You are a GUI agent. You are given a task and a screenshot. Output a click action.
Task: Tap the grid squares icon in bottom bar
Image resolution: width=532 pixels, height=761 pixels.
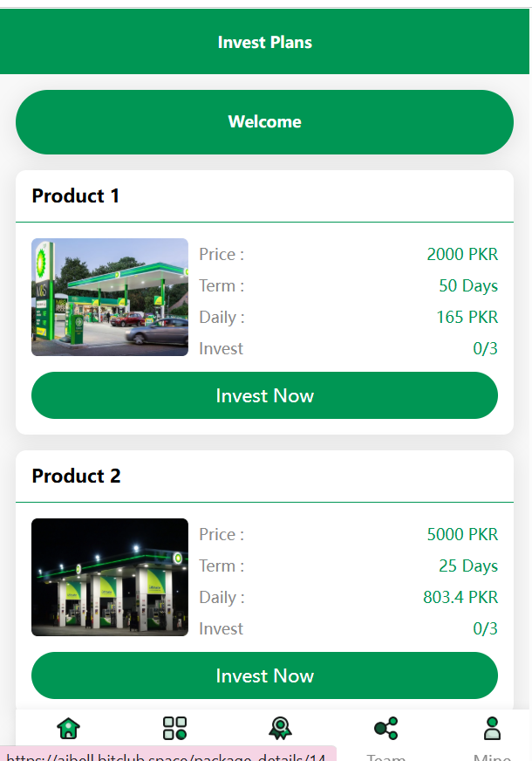[x=174, y=728]
